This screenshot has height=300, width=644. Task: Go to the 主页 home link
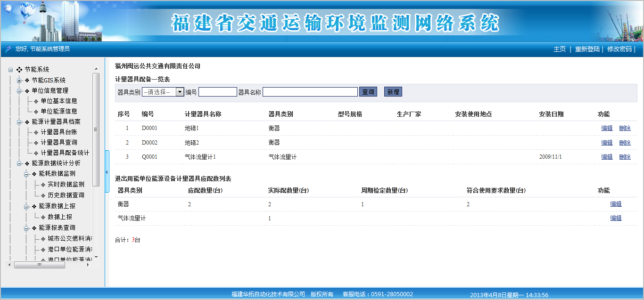[x=560, y=49]
